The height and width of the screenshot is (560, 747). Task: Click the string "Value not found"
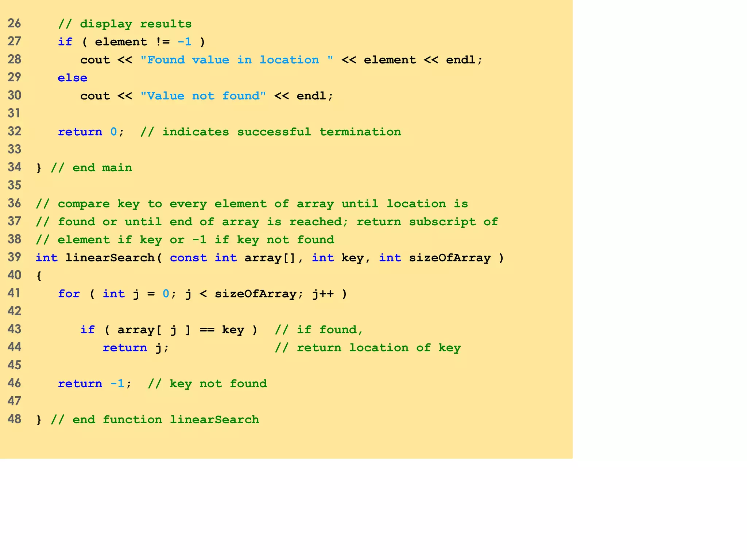(203, 96)
